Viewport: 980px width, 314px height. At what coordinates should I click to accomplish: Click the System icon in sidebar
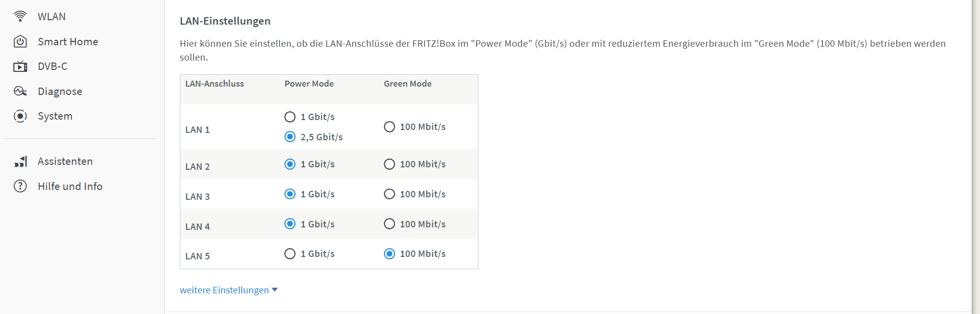tap(20, 116)
